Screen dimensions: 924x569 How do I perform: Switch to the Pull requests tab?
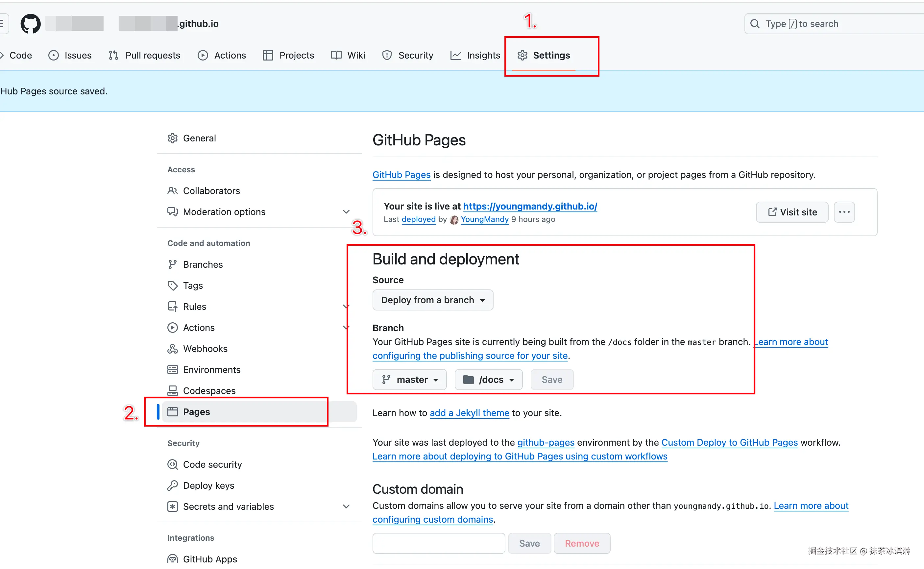(144, 55)
